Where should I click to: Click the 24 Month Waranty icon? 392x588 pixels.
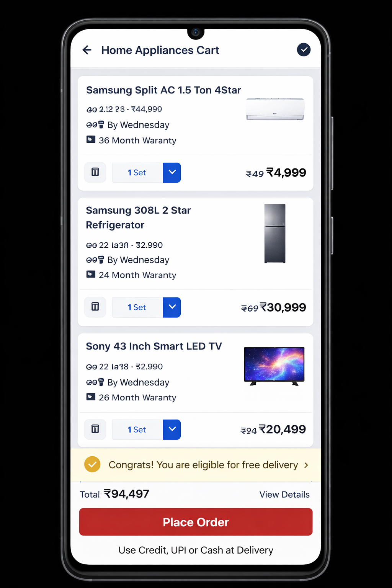click(x=91, y=274)
